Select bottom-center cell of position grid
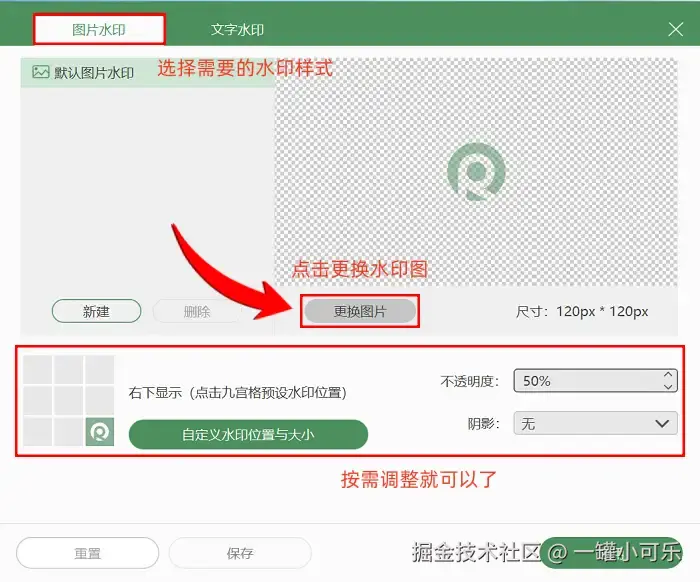 click(68, 432)
